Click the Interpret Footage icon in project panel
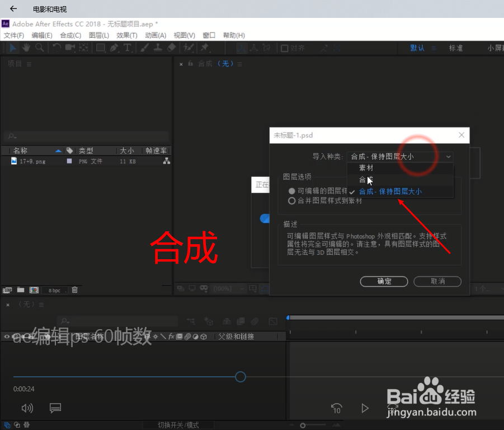Screen dimensions: 504x430 pos(7,290)
